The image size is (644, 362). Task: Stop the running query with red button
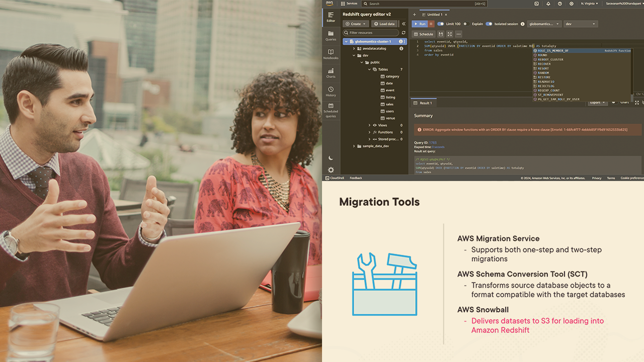431,24
